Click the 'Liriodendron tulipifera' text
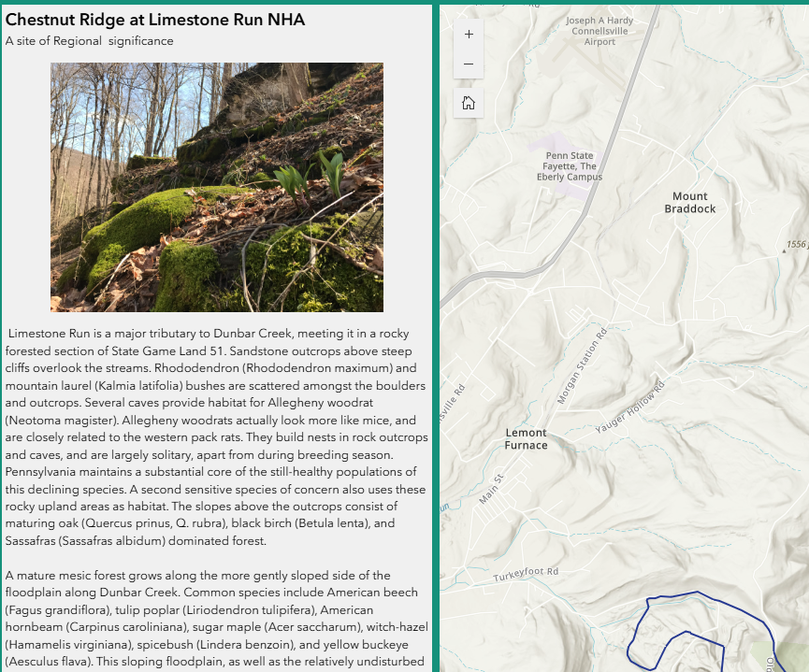The height and width of the screenshot is (672, 809). pos(251,610)
